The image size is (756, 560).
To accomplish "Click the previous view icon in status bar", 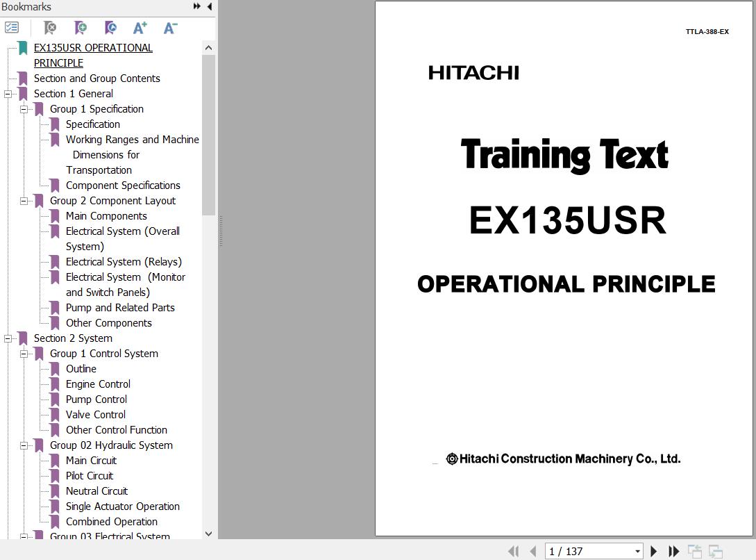I will point(695,551).
